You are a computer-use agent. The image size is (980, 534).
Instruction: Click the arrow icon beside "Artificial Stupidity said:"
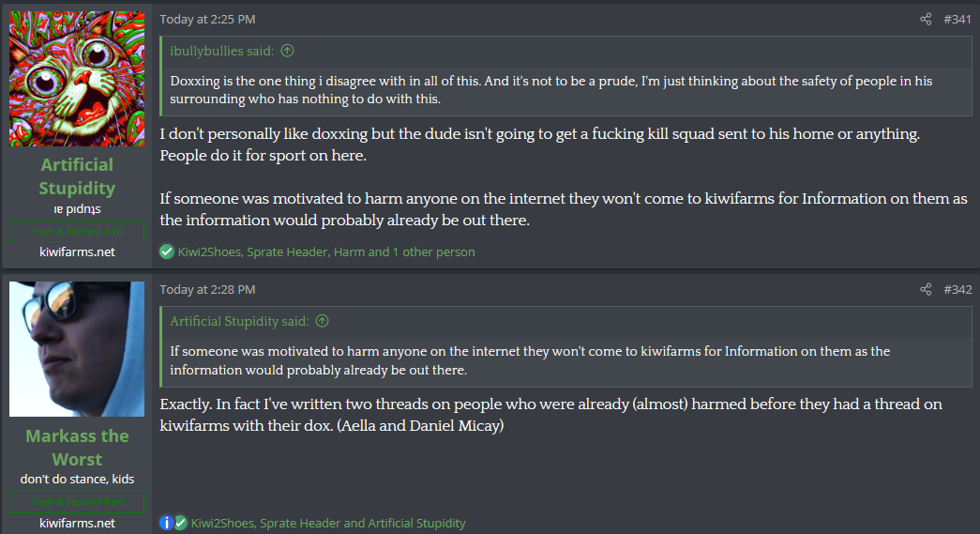(x=322, y=321)
